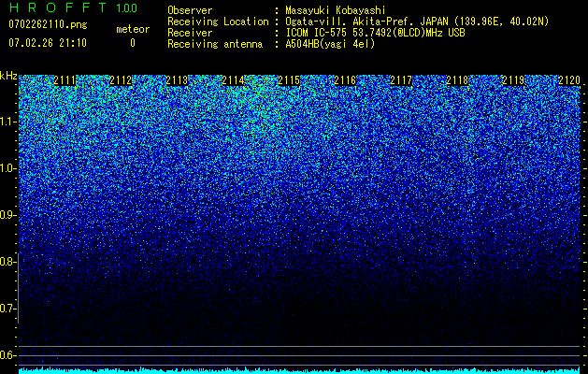Click the 2118 time marker
The height and width of the screenshot is (374, 588).
[x=457, y=80]
